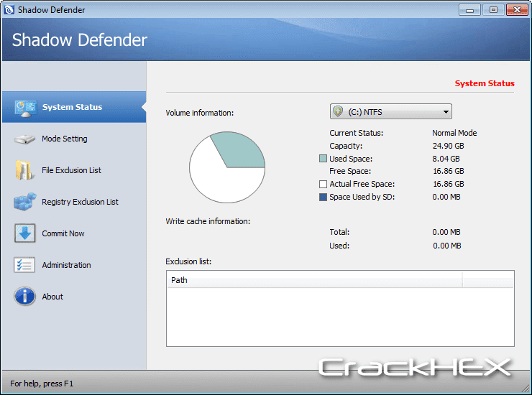Click the 8.04 GB used space value

click(446, 159)
